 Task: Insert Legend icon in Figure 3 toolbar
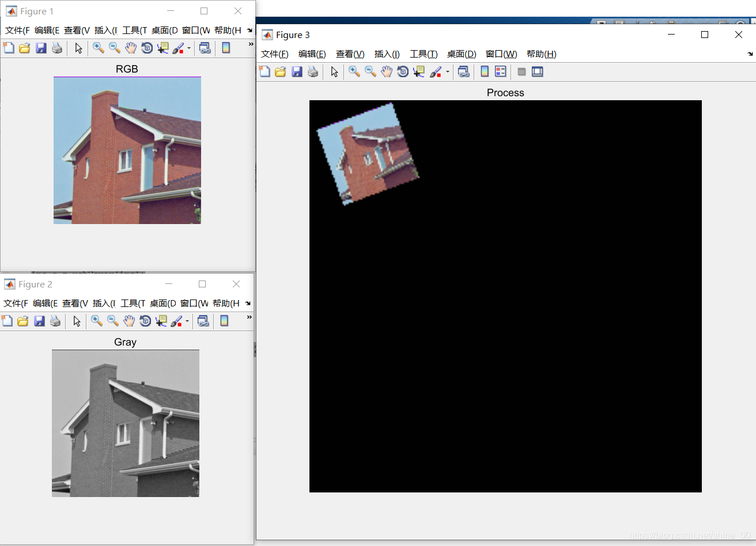coord(501,71)
